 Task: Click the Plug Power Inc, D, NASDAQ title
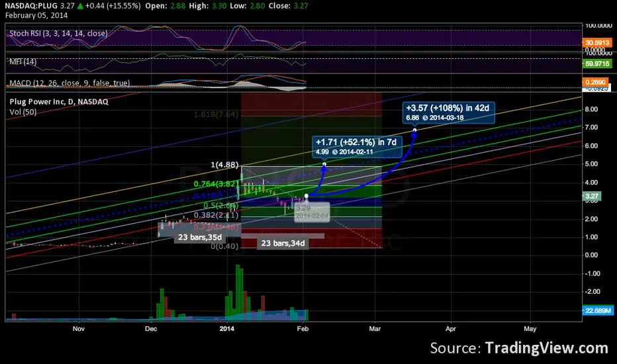click(x=59, y=102)
